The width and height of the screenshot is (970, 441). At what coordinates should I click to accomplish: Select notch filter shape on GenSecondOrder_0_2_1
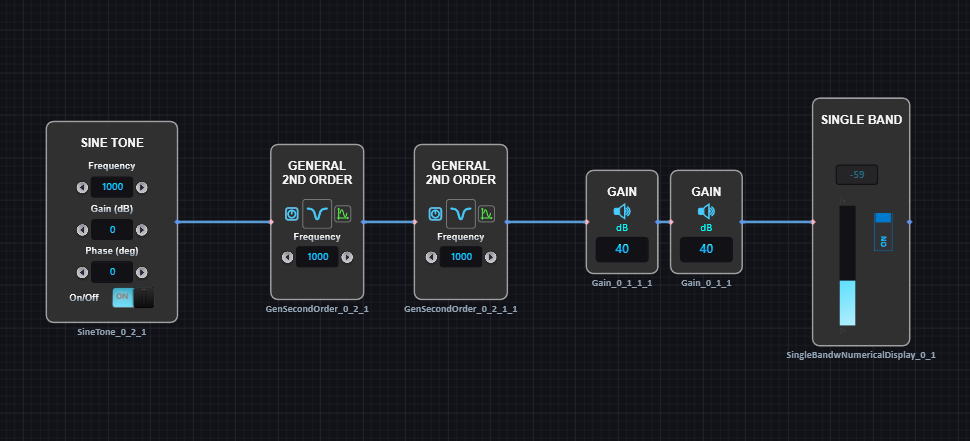coord(317,214)
